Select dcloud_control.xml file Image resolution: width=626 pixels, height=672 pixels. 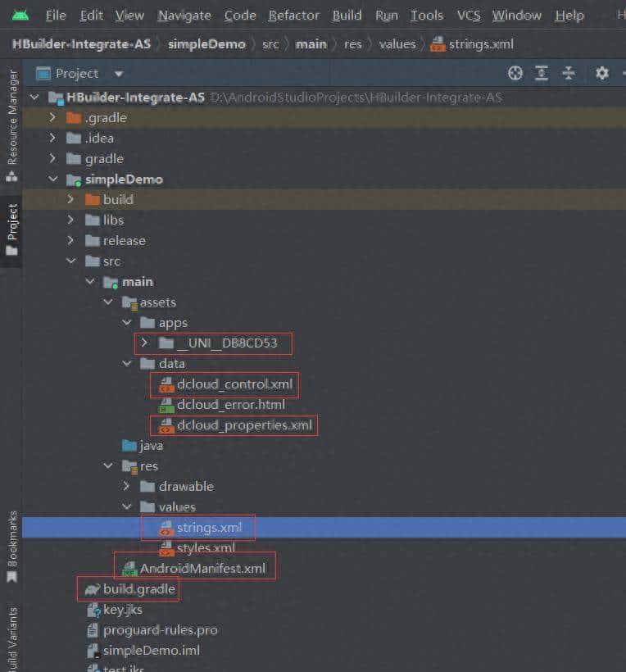234,384
